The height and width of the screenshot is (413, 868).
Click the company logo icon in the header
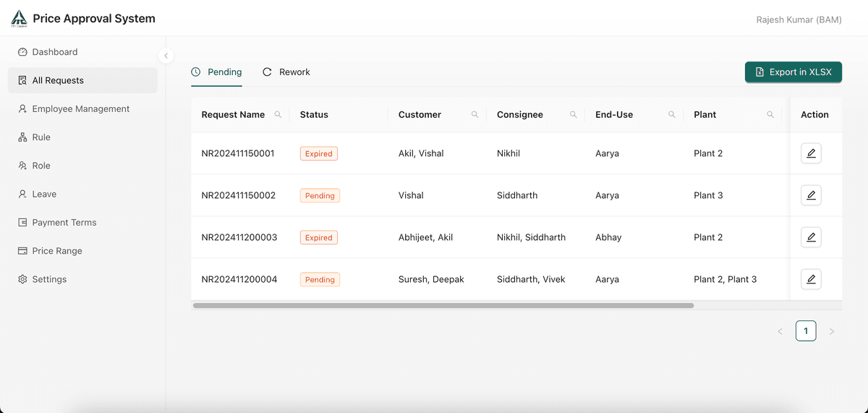pos(19,19)
